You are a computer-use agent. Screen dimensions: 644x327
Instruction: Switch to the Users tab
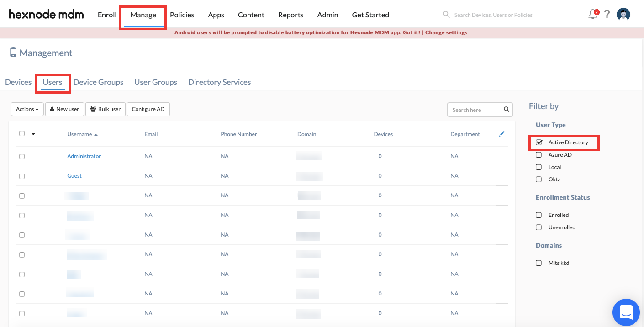53,82
